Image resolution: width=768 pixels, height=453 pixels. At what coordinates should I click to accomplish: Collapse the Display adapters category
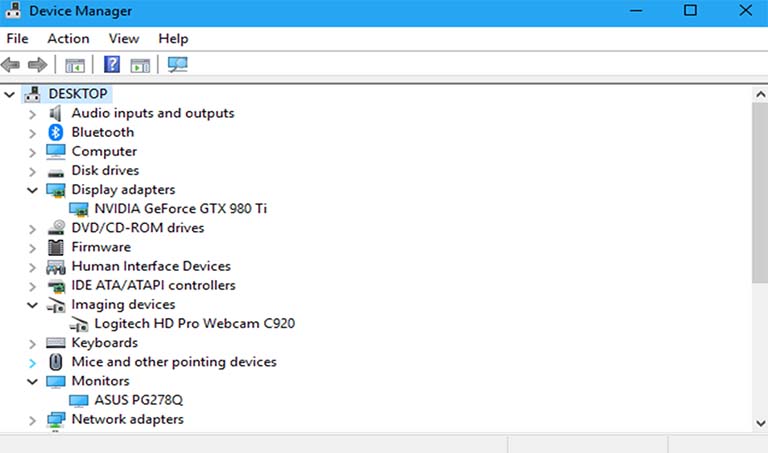pyautogui.click(x=32, y=190)
